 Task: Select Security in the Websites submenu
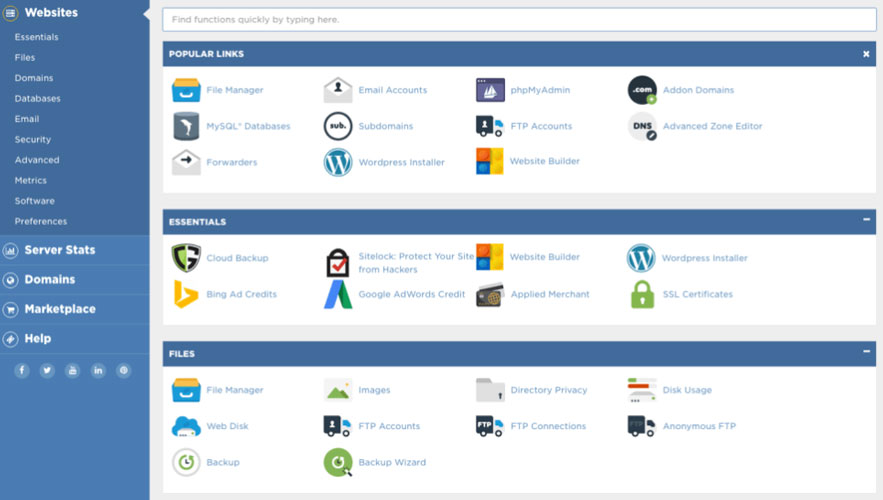click(x=33, y=140)
